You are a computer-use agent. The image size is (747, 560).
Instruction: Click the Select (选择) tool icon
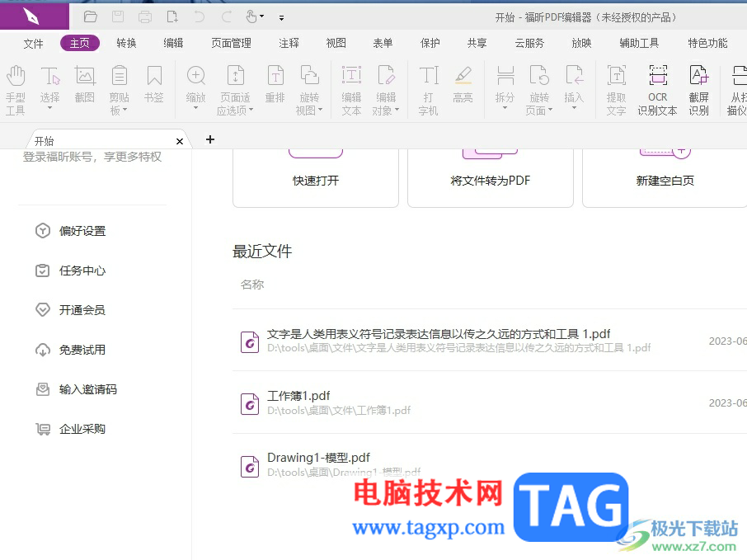[50, 76]
